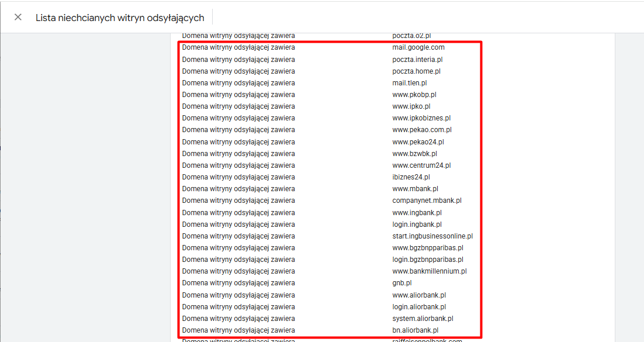Select the poczta.interia.pl domain value

tap(417, 59)
